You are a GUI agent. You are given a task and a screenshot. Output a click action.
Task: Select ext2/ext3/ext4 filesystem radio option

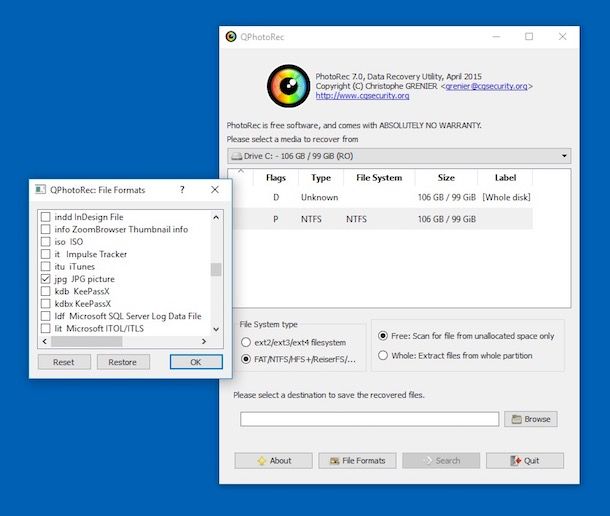(x=246, y=342)
